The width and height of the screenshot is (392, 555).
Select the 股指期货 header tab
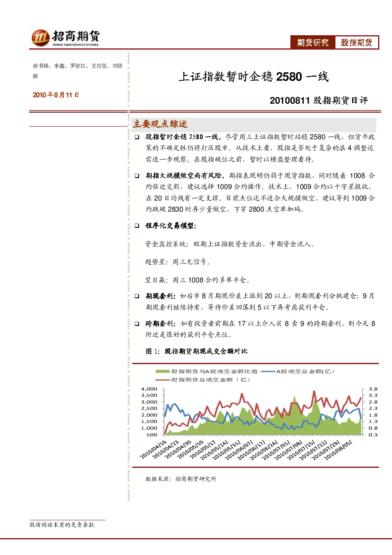356,42
